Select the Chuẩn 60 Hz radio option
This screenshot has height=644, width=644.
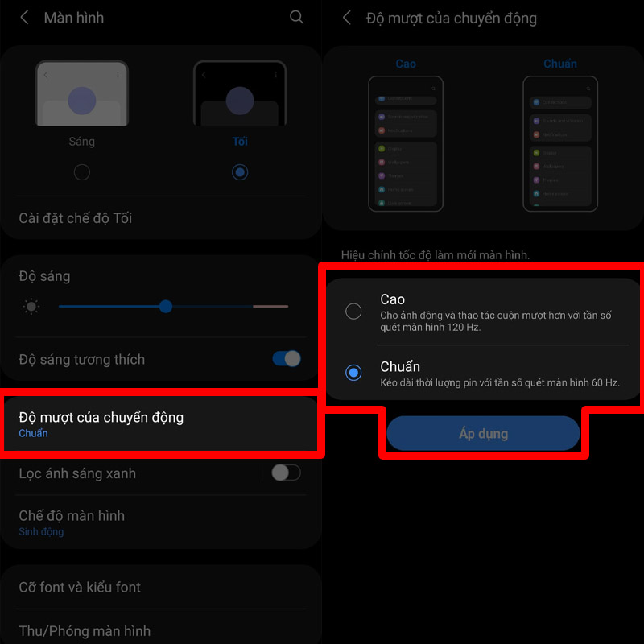tap(353, 373)
